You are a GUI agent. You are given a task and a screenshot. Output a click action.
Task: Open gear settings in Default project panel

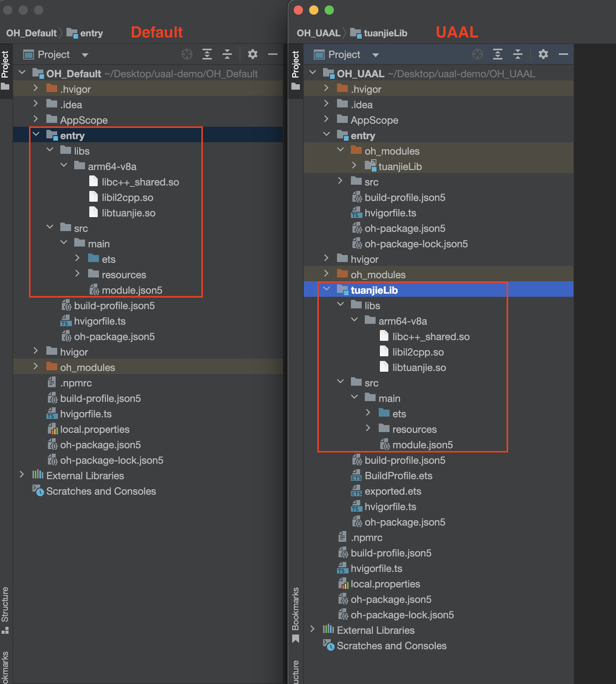pyautogui.click(x=253, y=54)
